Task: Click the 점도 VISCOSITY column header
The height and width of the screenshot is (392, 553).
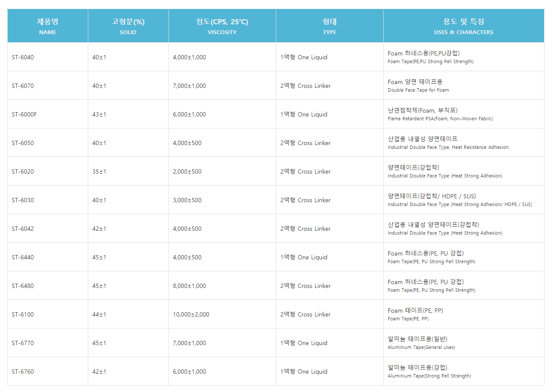Action: (x=222, y=26)
